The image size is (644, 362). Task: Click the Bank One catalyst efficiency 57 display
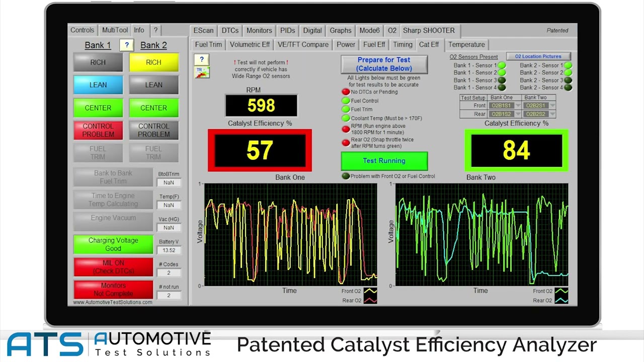(260, 150)
